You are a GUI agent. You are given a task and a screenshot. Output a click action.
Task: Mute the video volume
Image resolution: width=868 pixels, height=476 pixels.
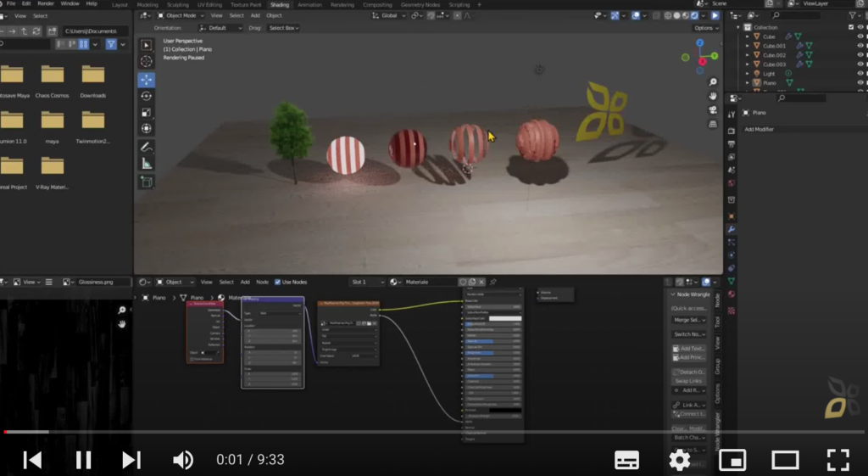pos(183,459)
